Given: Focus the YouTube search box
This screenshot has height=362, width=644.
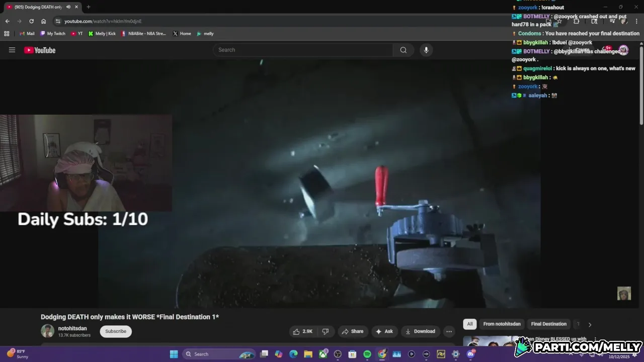Looking at the screenshot, I should (x=303, y=50).
